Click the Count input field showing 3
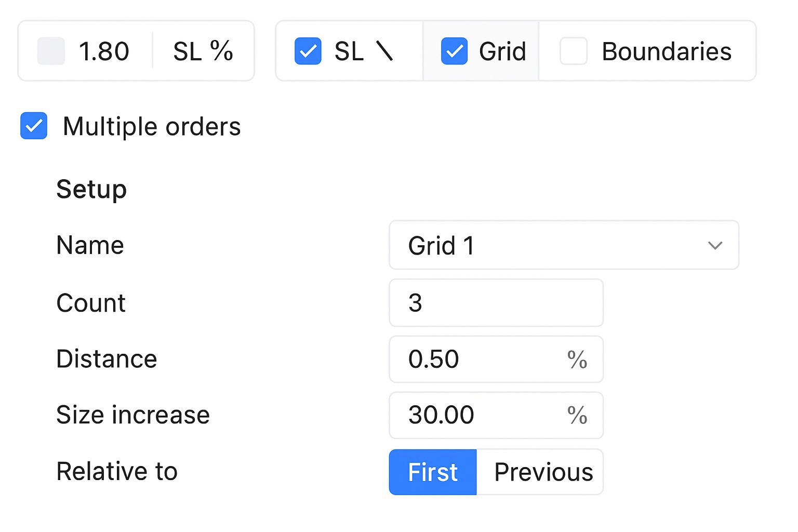 [x=496, y=303]
